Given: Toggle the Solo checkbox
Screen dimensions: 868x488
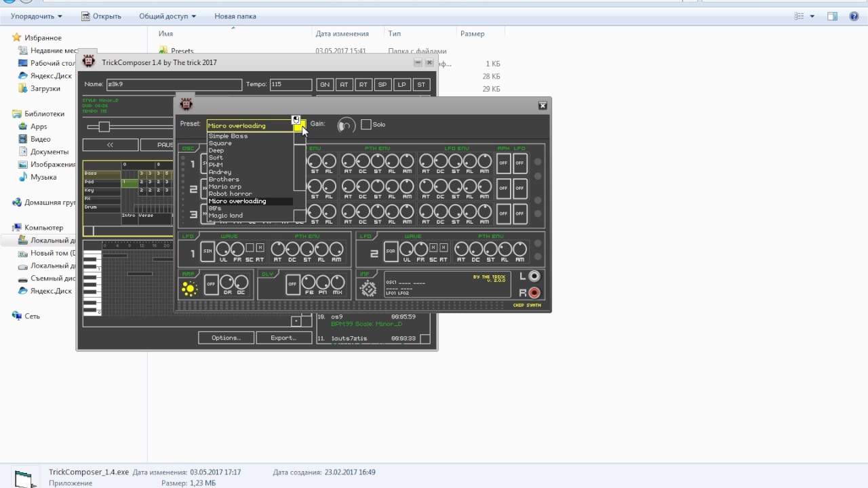Looking at the screenshot, I should coord(366,125).
